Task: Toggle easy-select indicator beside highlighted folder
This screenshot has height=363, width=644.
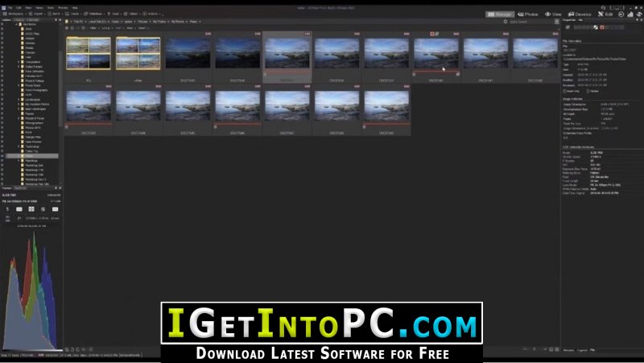Action: (x=2, y=156)
